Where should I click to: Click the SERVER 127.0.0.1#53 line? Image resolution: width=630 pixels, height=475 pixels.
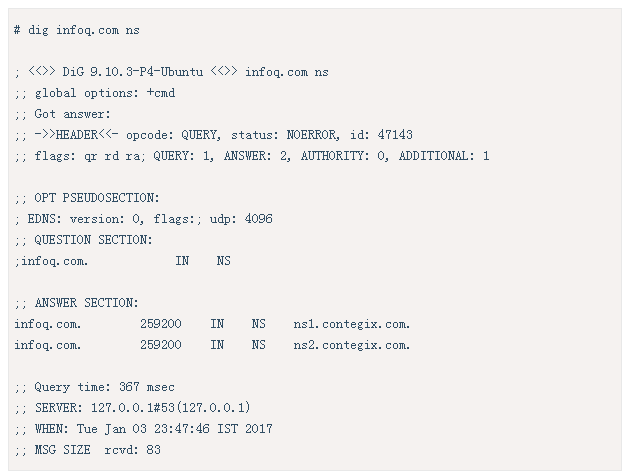pyautogui.click(x=133, y=407)
